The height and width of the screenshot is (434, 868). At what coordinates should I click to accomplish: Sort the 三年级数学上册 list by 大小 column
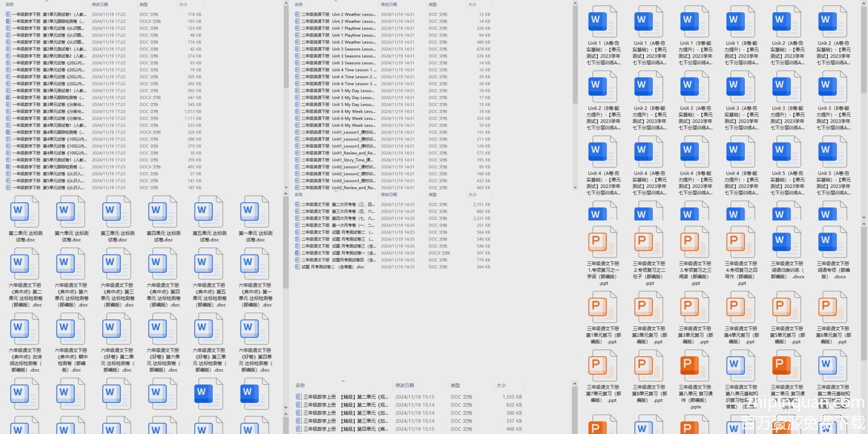pyautogui.click(x=501, y=385)
